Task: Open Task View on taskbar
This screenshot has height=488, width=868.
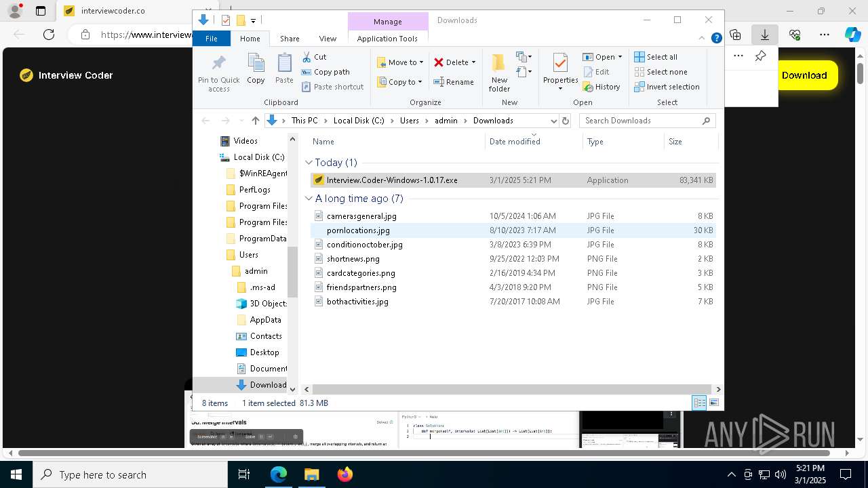Action: (244, 474)
